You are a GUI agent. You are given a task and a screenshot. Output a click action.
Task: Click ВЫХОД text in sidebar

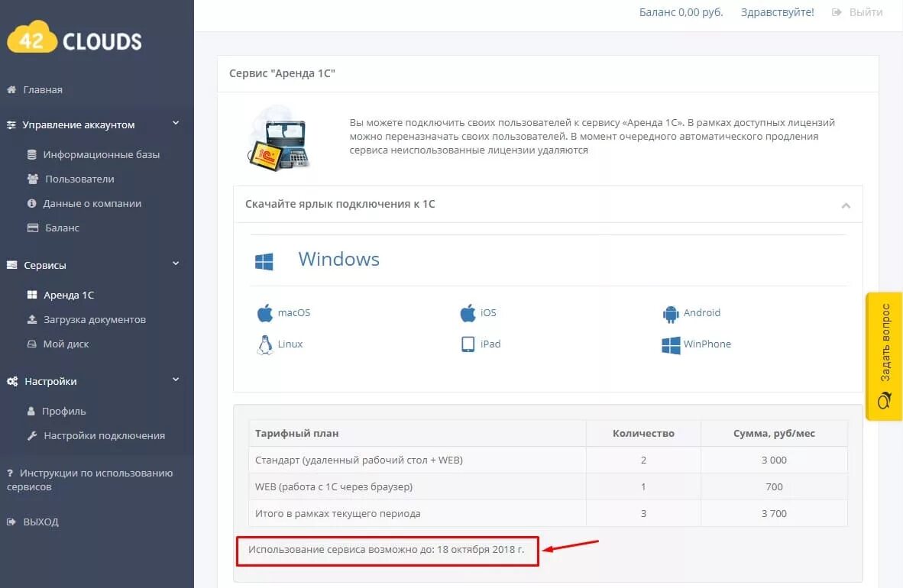[x=41, y=522]
